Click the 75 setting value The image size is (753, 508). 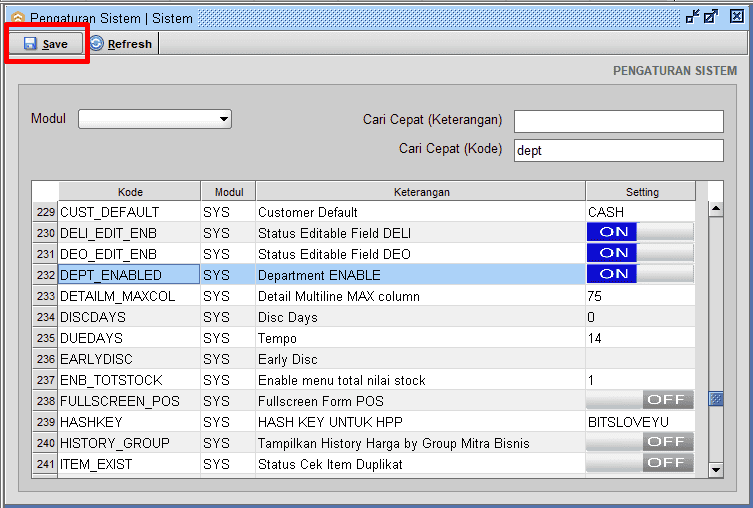640,296
